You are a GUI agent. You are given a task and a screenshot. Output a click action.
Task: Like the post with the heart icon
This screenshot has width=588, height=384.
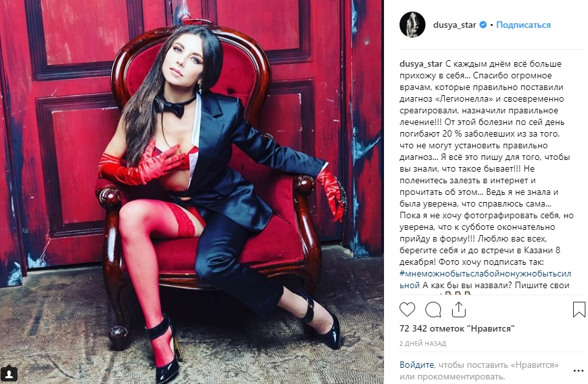click(x=407, y=310)
